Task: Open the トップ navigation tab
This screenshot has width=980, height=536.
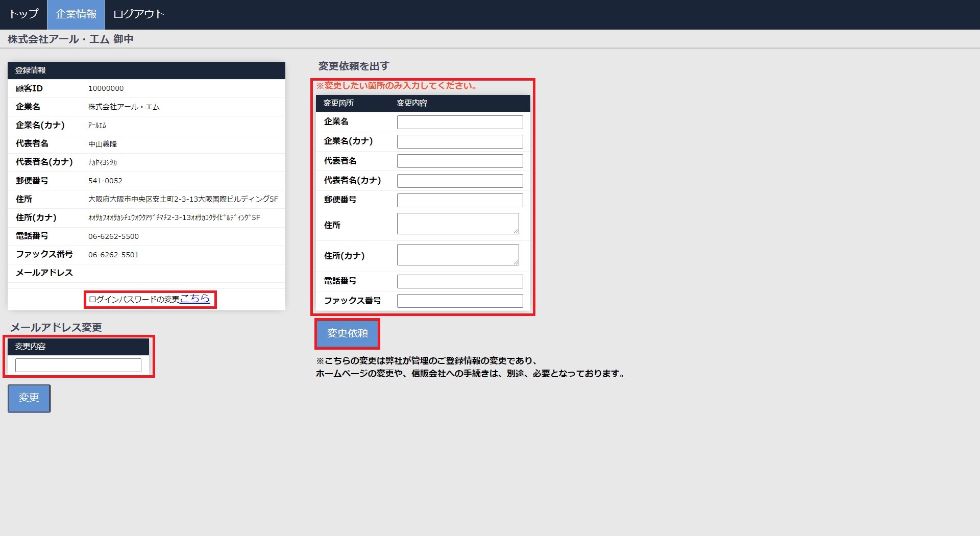Action: (x=23, y=14)
